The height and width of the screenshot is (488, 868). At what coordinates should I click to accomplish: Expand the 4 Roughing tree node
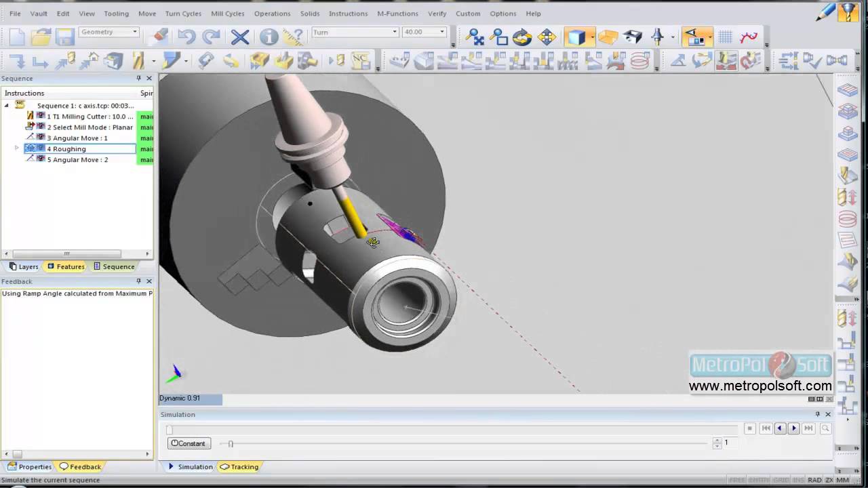pos(16,148)
